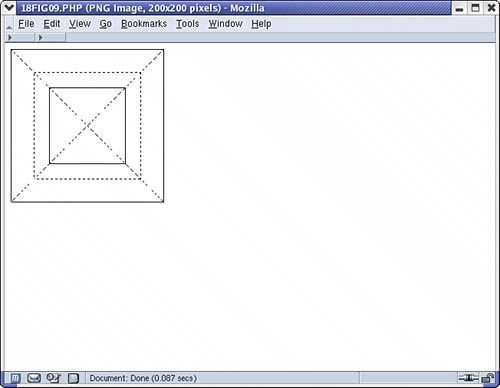Open the View menu
The height and width of the screenshot is (388, 500).
click(80, 24)
